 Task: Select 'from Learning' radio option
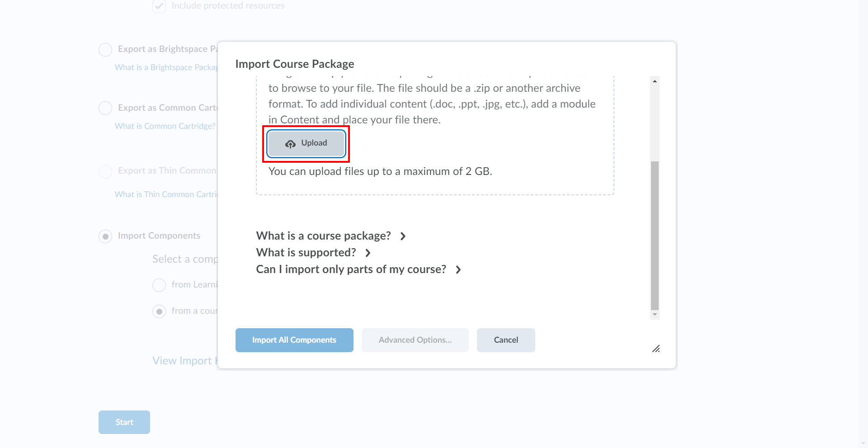tap(159, 285)
